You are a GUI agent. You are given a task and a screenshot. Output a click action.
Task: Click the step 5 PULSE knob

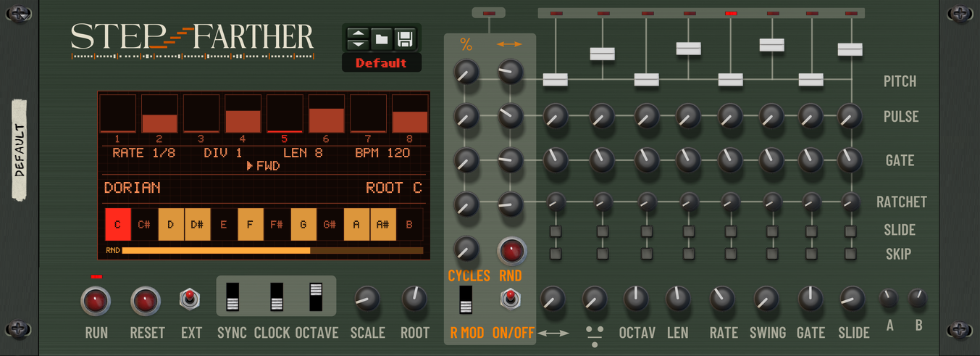pyautogui.click(x=731, y=115)
